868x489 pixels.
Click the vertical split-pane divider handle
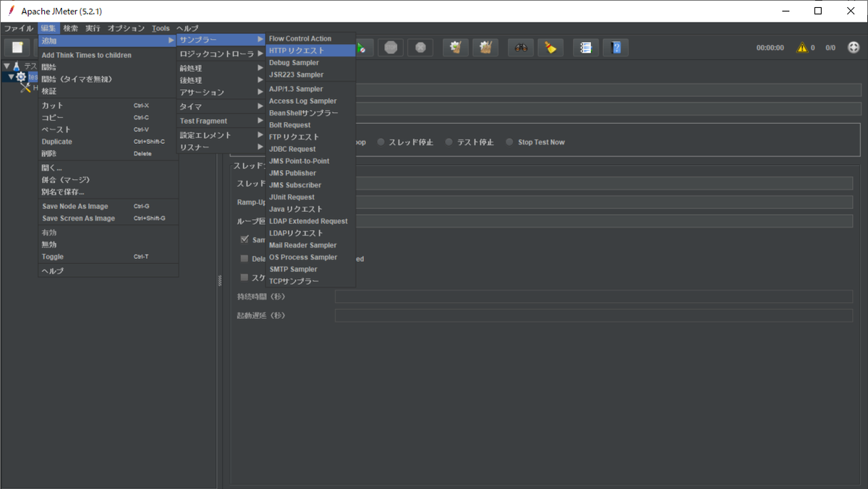(219, 282)
